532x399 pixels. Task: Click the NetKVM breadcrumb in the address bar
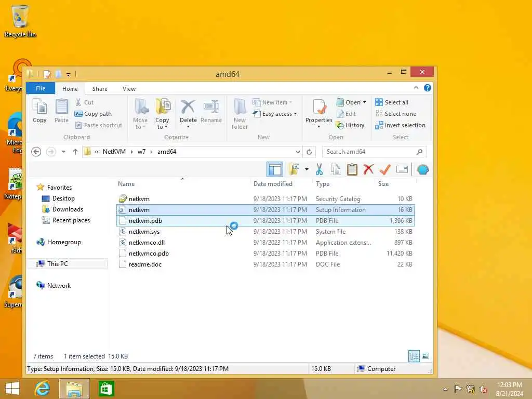click(x=114, y=152)
